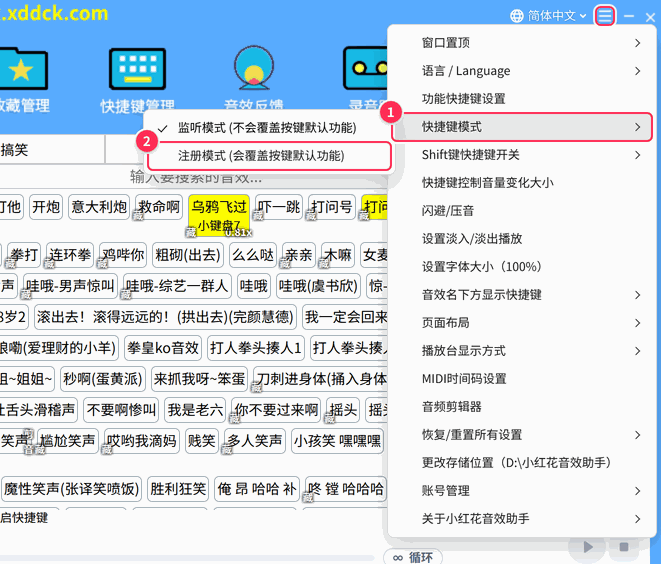This screenshot has height=564, width=661.
Task: Play the 胜利狂笑 sound effect
Action: coord(178,489)
